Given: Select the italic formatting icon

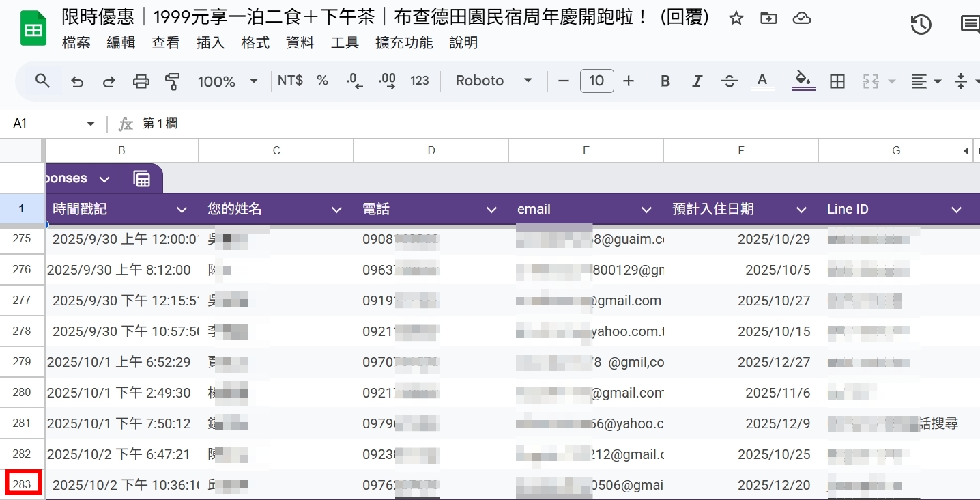Looking at the screenshot, I should [x=697, y=81].
